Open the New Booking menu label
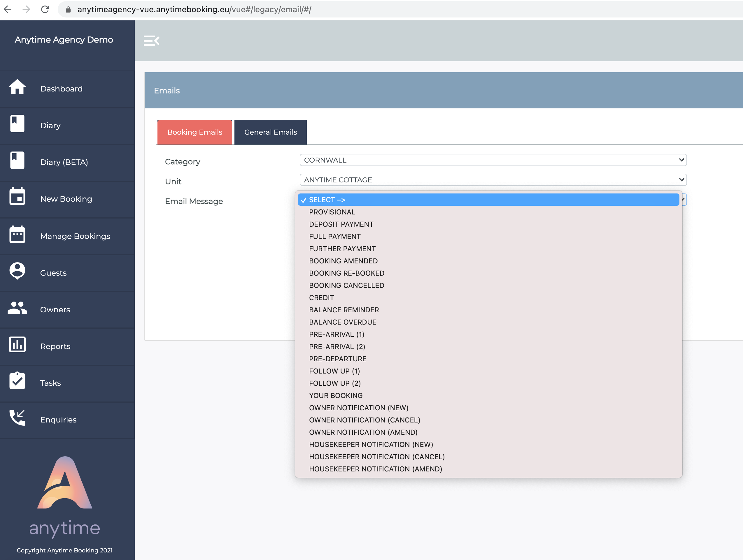The width and height of the screenshot is (743, 560). (x=66, y=199)
